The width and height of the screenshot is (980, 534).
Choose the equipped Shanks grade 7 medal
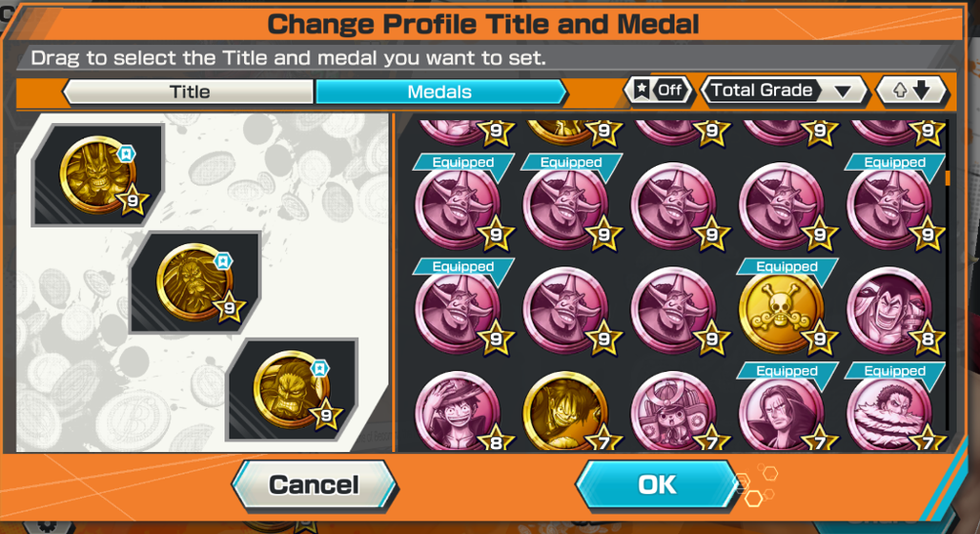(782, 411)
